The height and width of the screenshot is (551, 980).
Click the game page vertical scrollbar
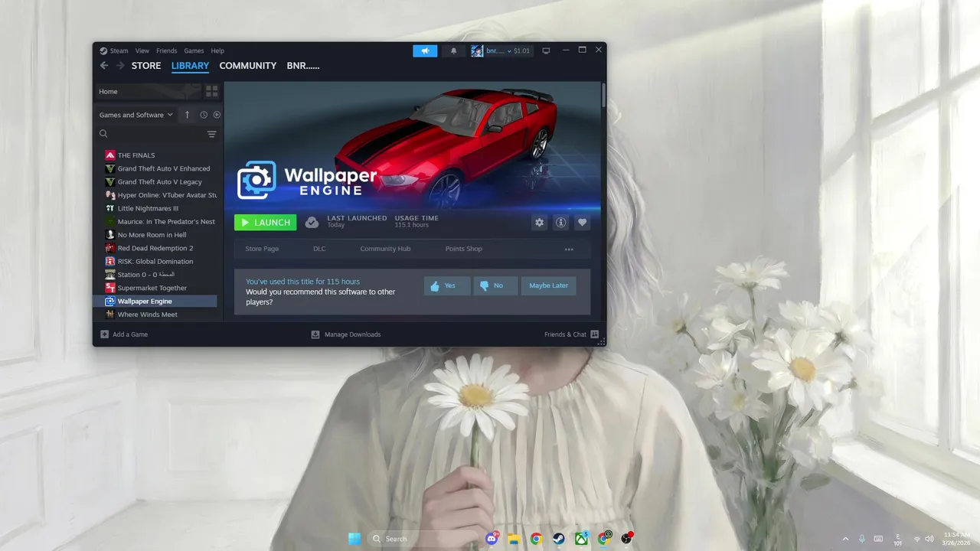[603, 96]
